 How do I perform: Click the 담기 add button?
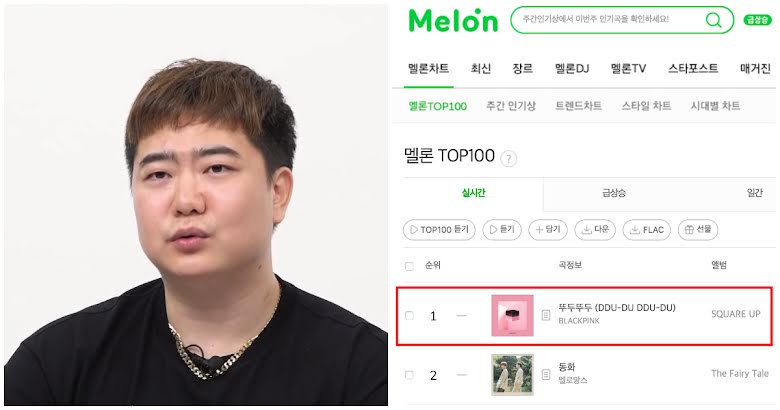coord(548,229)
